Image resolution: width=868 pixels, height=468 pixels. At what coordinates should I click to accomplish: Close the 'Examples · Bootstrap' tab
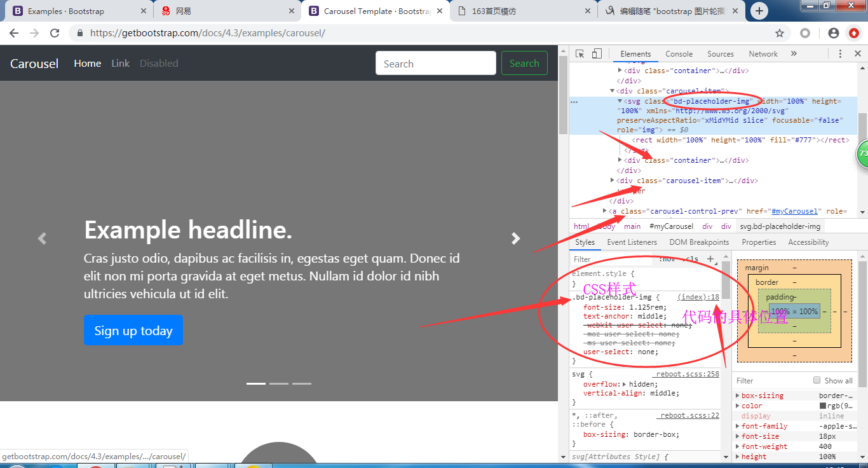(143, 11)
